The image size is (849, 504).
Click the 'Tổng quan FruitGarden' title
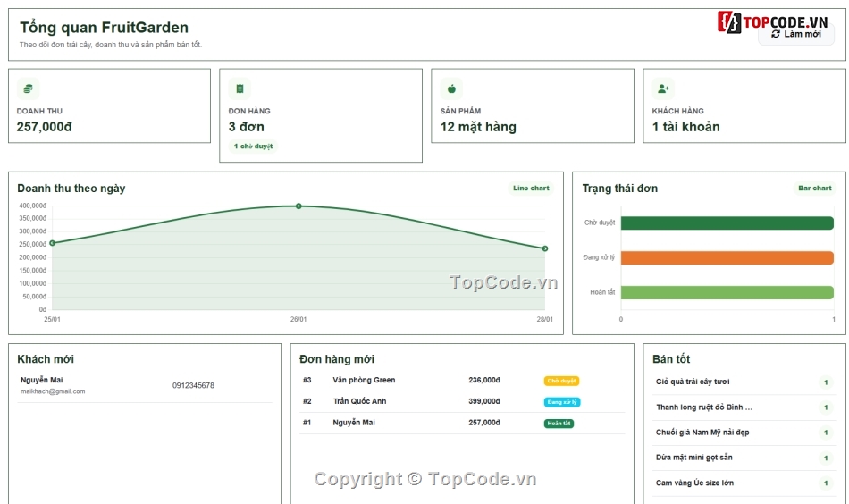[104, 27]
